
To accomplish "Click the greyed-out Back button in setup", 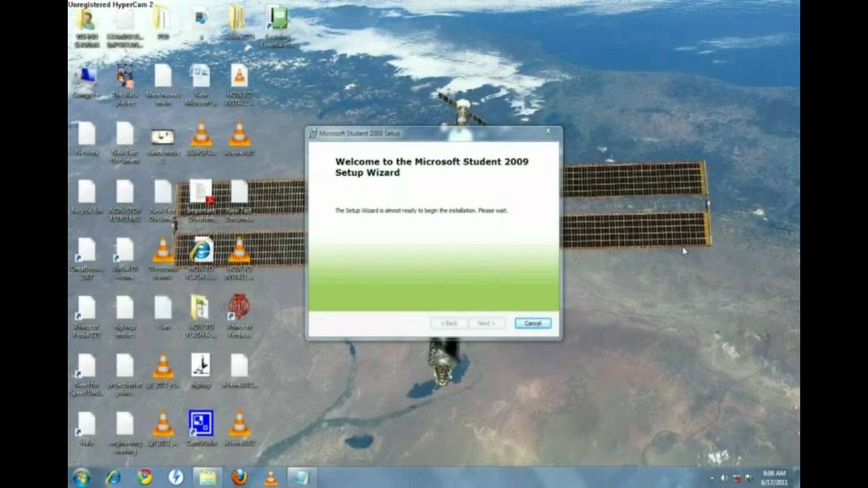I will (x=449, y=323).
